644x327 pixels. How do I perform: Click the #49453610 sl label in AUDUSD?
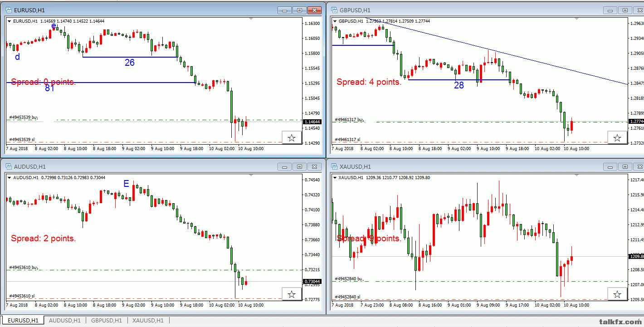point(21,296)
